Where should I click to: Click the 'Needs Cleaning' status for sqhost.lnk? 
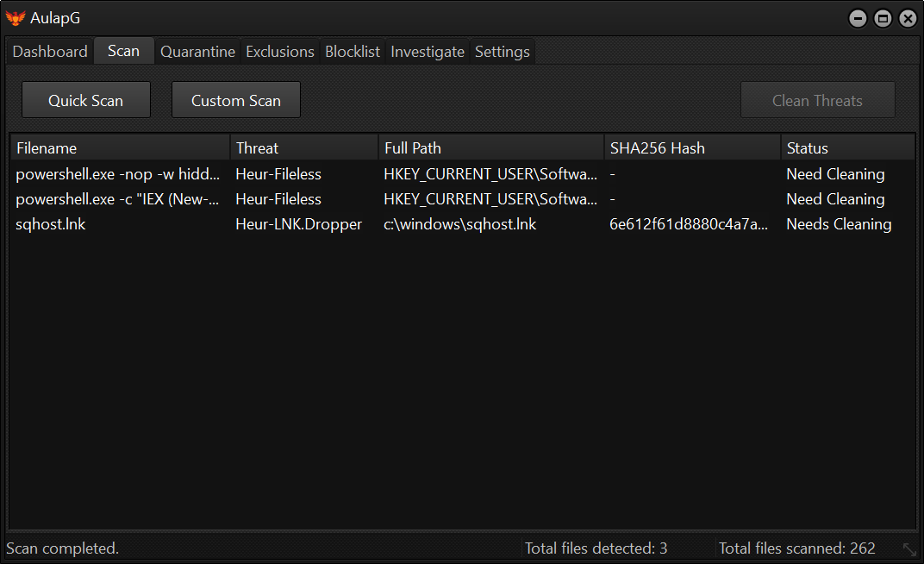click(x=840, y=224)
